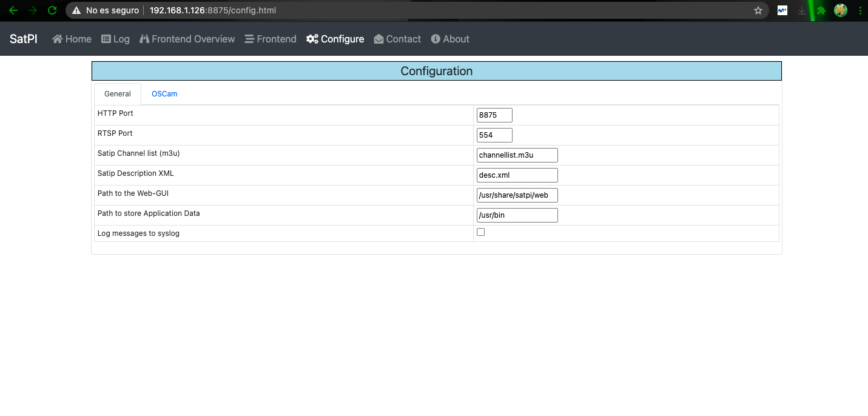Click the HTTP Port input field
868x416 pixels.
click(x=494, y=115)
